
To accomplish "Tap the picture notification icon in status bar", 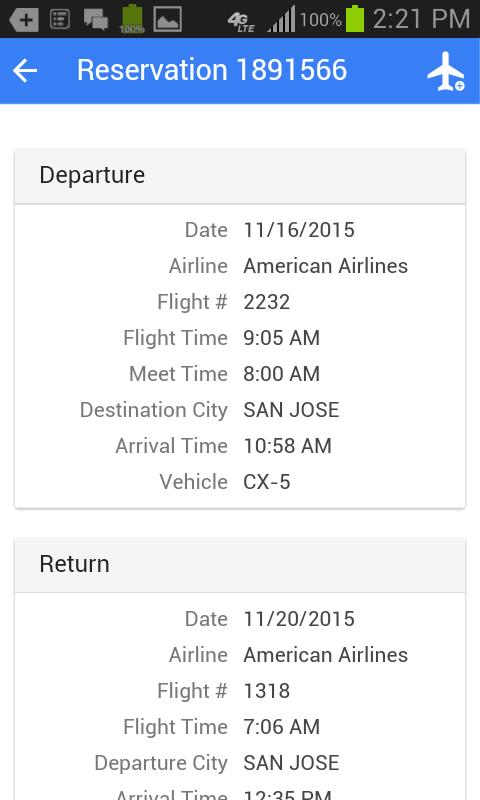I will coord(168,19).
